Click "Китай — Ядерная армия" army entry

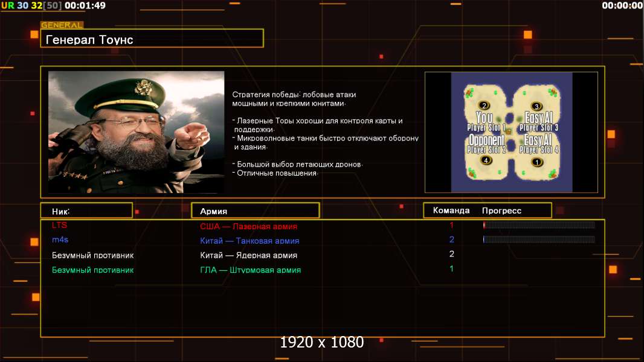(x=248, y=255)
